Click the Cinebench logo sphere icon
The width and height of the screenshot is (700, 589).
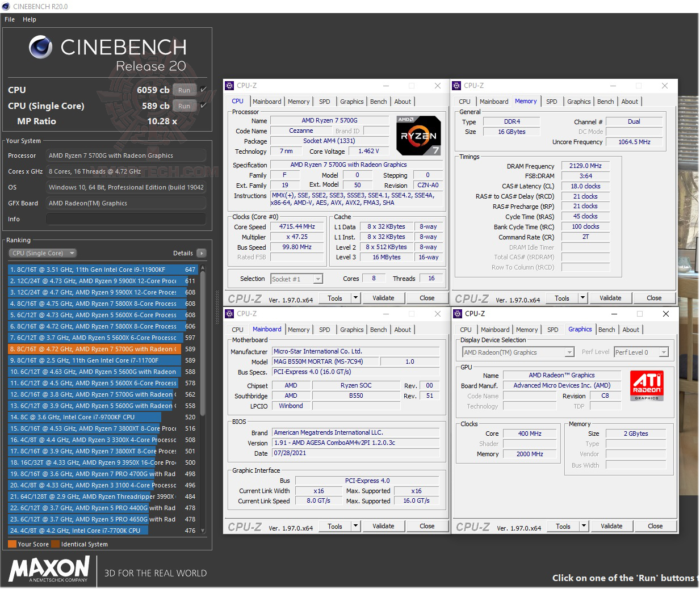click(x=40, y=47)
